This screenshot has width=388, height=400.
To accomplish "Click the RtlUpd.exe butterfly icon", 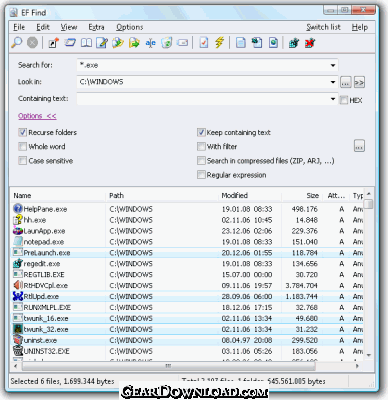I will point(18,296).
